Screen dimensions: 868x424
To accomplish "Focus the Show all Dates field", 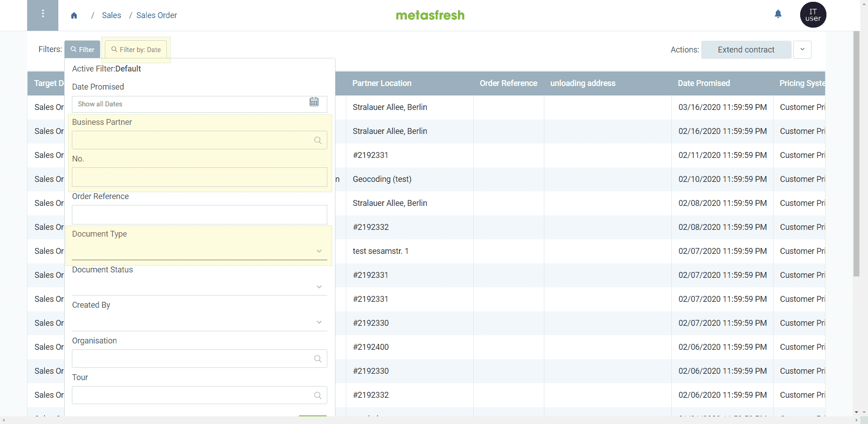I will pyautogui.click(x=199, y=104).
